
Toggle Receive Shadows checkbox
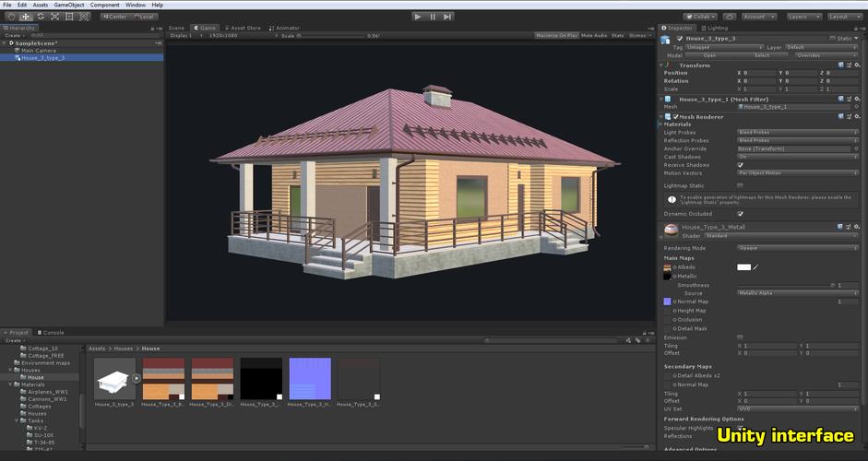point(741,165)
